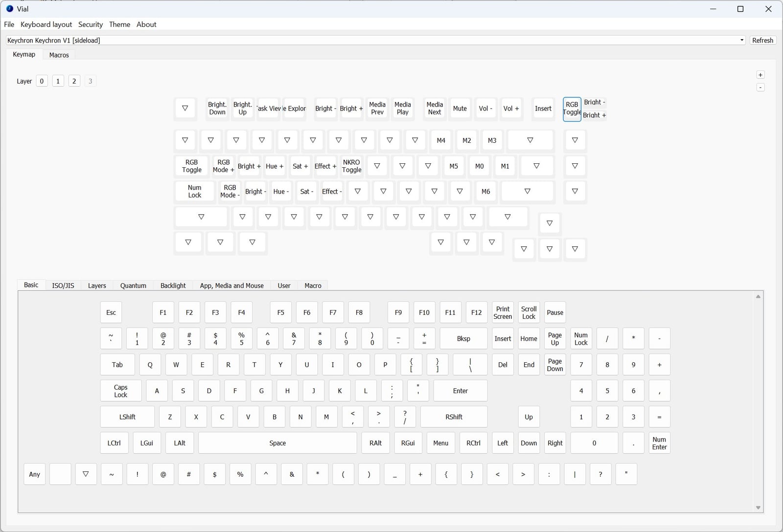This screenshot has height=532, width=783.
Task: Select the Mute key on keymap
Action: [460, 109]
